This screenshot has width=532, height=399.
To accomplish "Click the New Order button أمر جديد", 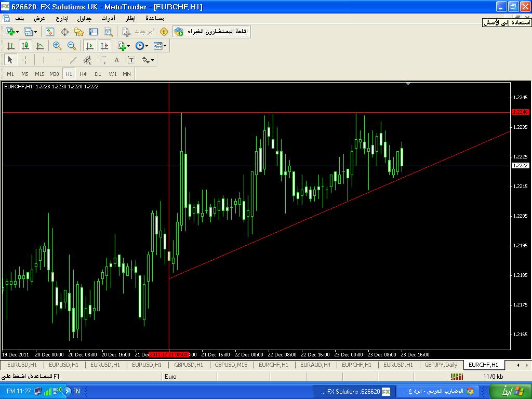I will [139, 32].
